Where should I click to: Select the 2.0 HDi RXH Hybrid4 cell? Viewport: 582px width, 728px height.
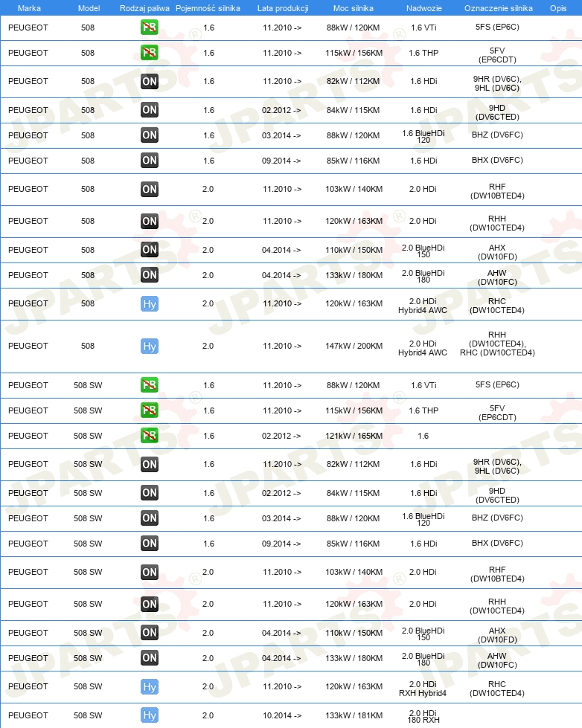pos(423,689)
